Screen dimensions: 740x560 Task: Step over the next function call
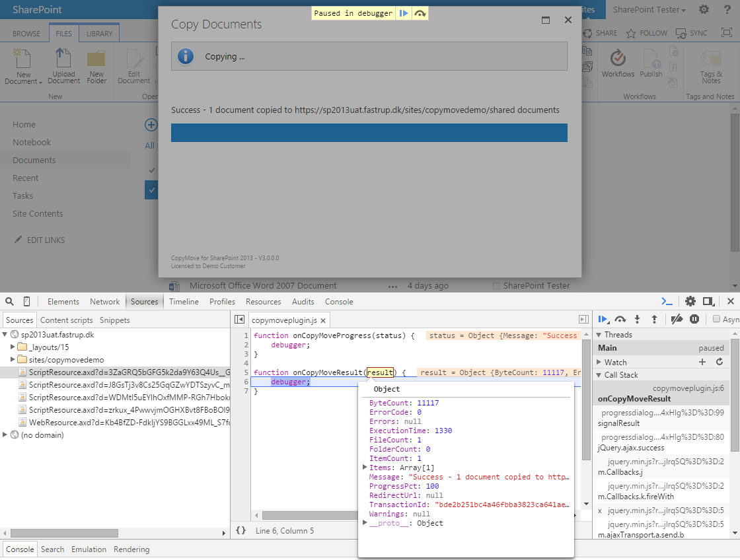[x=620, y=319]
